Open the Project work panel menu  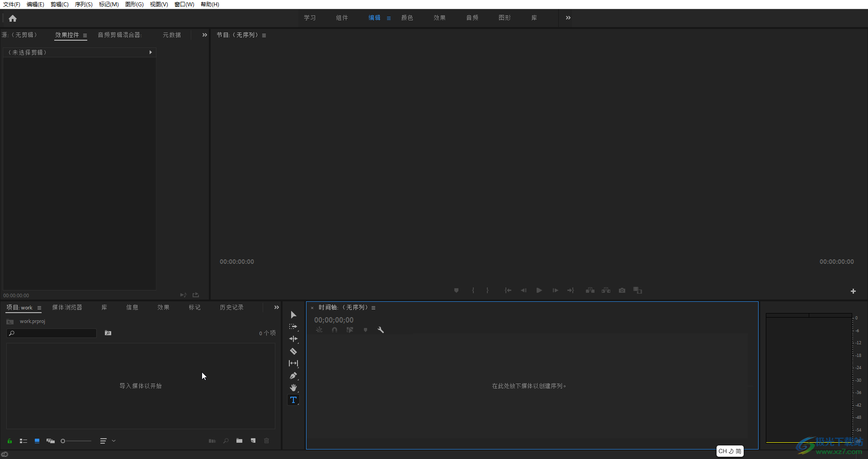39,308
